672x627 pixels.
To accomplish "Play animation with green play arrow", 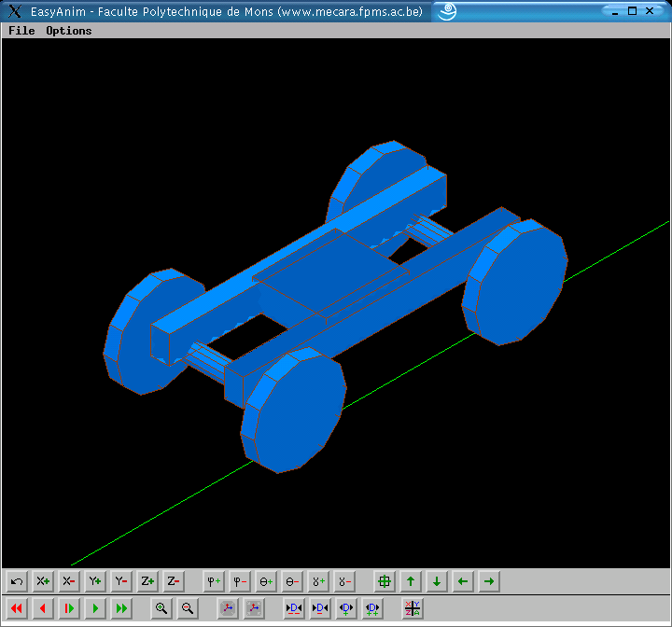I will pos(95,608).
